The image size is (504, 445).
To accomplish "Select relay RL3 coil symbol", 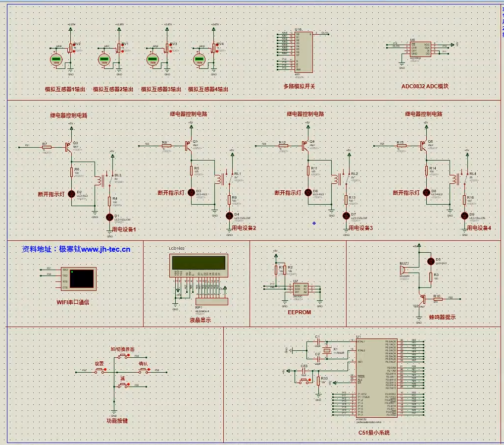I will tap(99, 181).
